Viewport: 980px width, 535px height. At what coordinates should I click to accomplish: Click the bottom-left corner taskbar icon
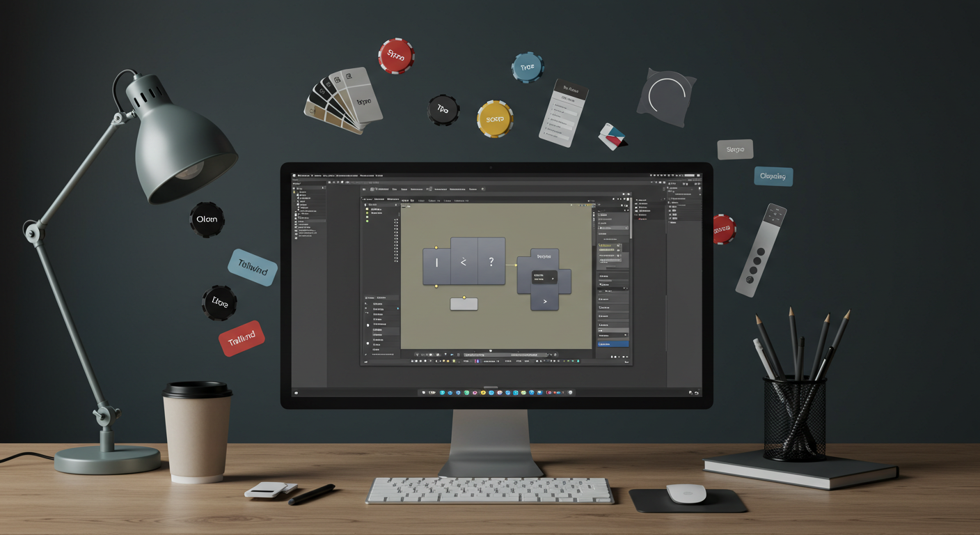297,393
